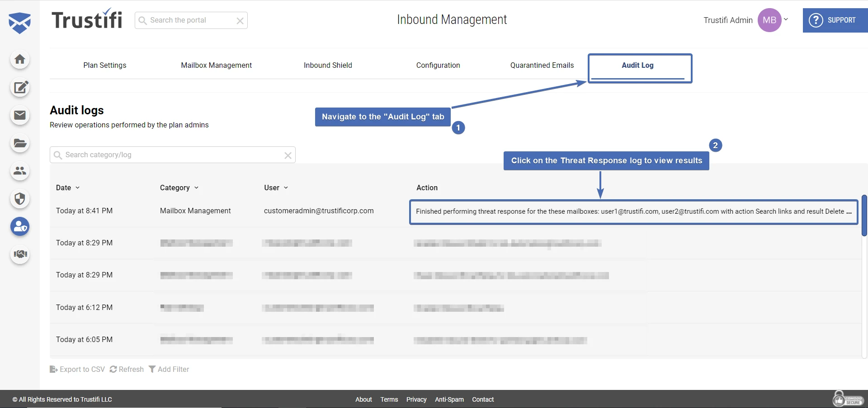Viewport: 868px width, 408px height.
Task: Click Export to CSV
Action: coord(77,369)
